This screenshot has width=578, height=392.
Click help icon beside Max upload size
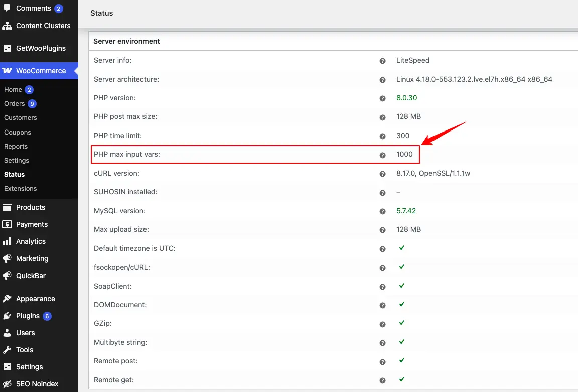pos(383,230)
